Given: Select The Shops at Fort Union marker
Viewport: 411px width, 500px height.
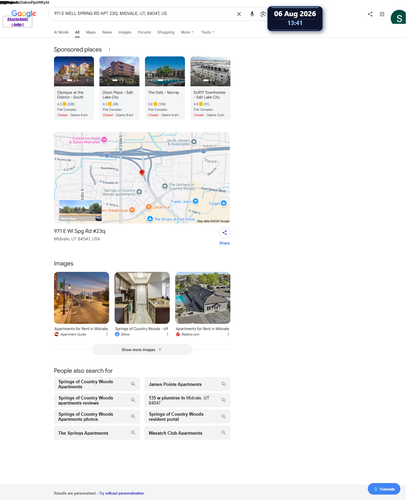Looking at the screenshot, I should coord(150,219).
